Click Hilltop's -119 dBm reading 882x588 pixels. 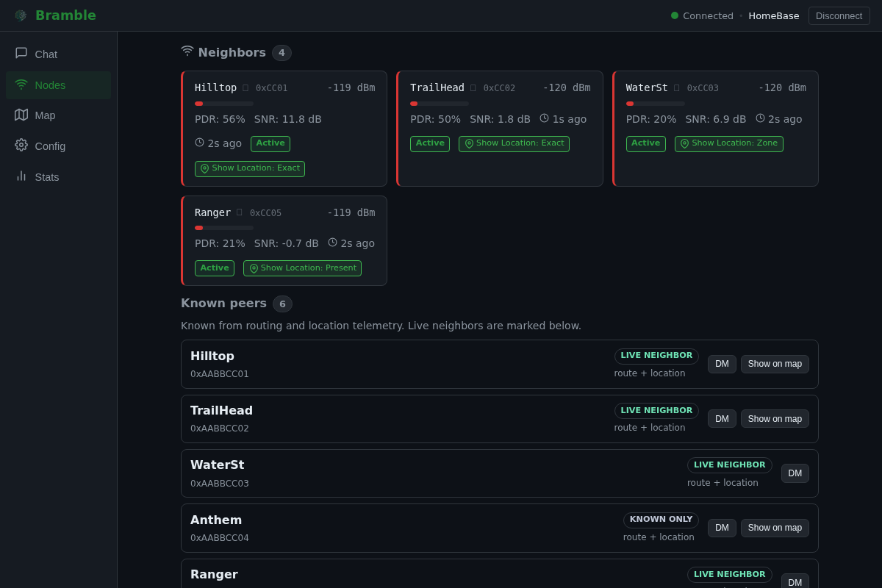click(351, 87)
